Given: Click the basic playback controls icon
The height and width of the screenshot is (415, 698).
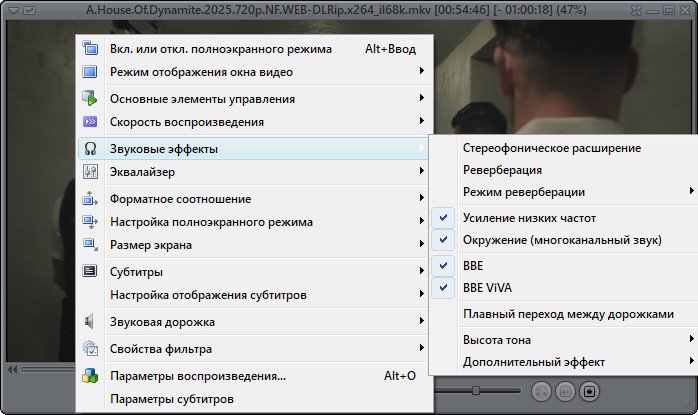Looking at the screenshot, I should 90,99.
